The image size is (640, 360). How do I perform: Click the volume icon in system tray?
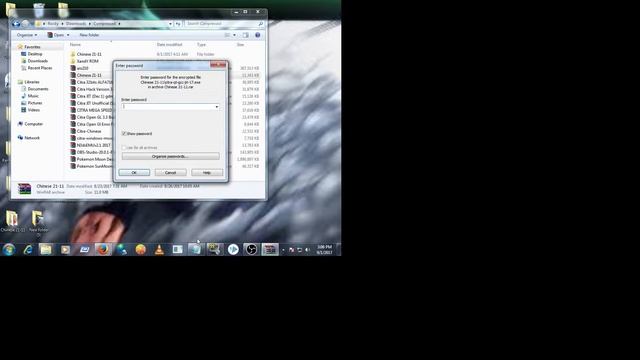point(307,250)
